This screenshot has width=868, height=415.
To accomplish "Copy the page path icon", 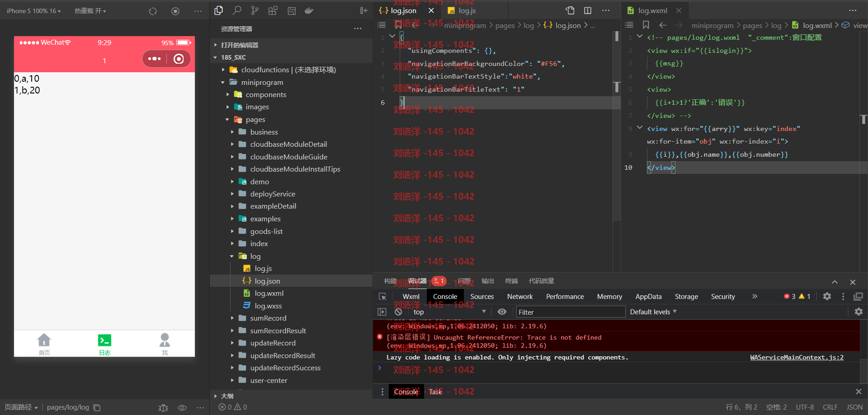I will tap(97, 407).
